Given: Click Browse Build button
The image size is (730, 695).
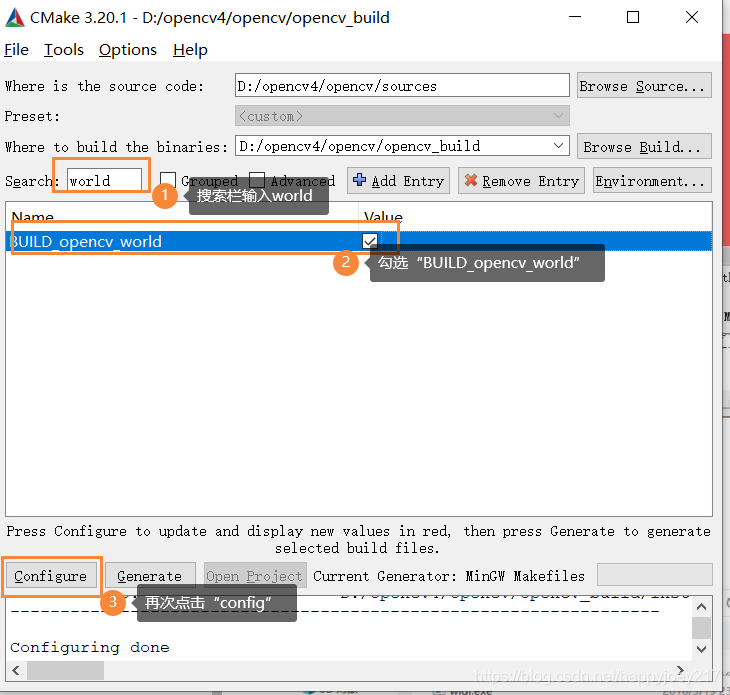Looking at the screenshot, I should coord(644,147).
